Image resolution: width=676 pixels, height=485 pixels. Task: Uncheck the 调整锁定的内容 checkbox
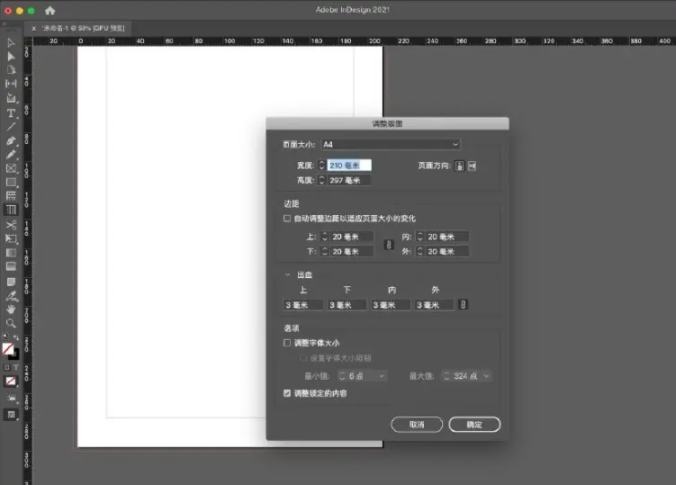[x=288, y=394]
